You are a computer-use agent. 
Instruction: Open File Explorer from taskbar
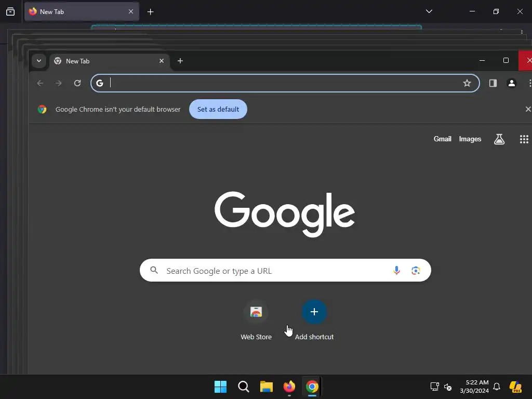pos(267,387)
